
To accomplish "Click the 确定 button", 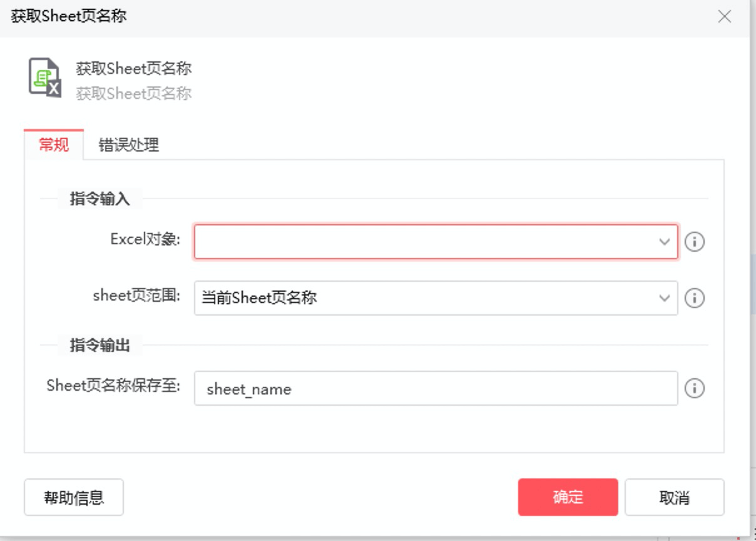I will [x=568, y=497].
